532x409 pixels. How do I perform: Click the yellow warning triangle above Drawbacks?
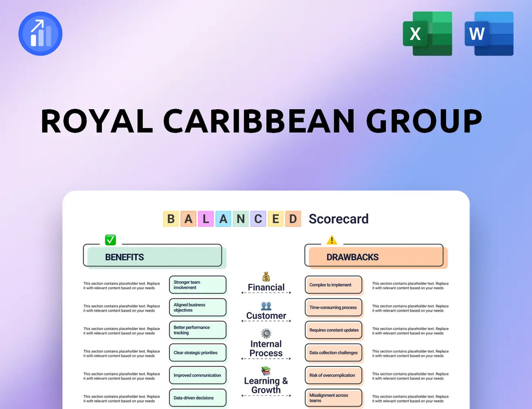[332, 240]
